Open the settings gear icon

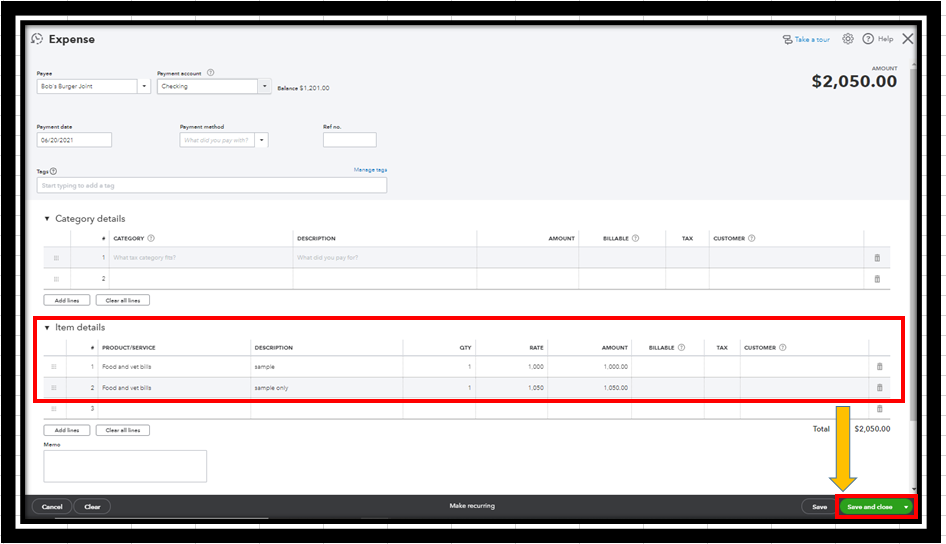[848, 39]
